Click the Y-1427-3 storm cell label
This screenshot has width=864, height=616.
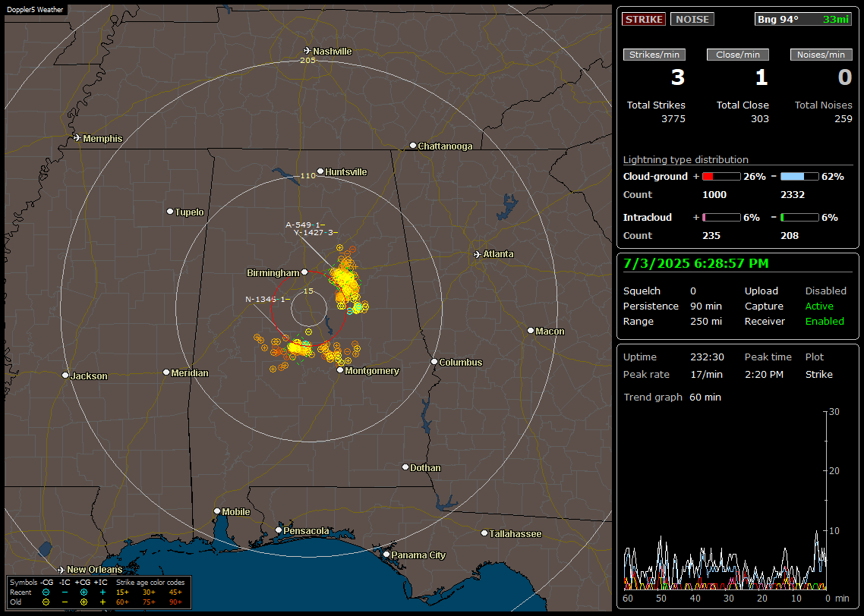point(315,232)
